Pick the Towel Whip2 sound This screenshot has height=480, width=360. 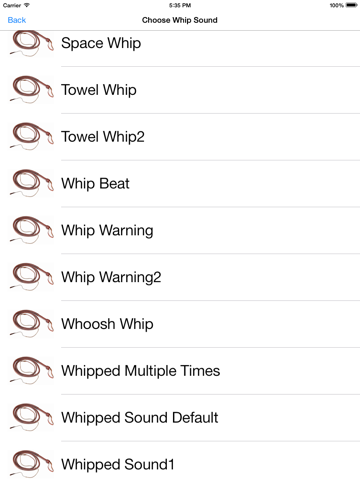[180, 137]
